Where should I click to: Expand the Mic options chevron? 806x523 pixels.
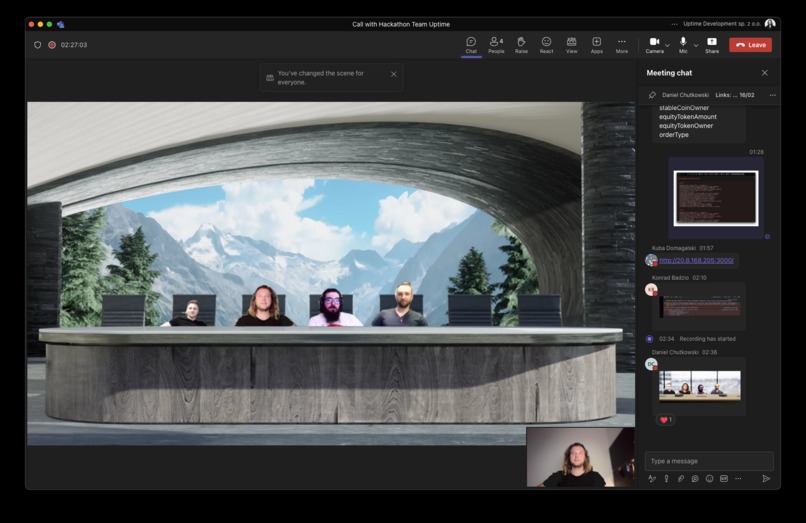[696, 45]
